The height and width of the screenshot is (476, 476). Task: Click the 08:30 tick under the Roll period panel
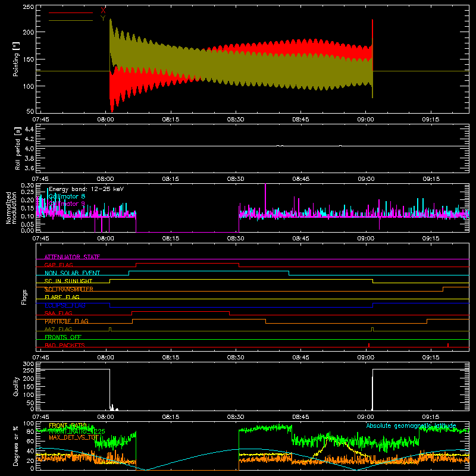pos(236,179)
